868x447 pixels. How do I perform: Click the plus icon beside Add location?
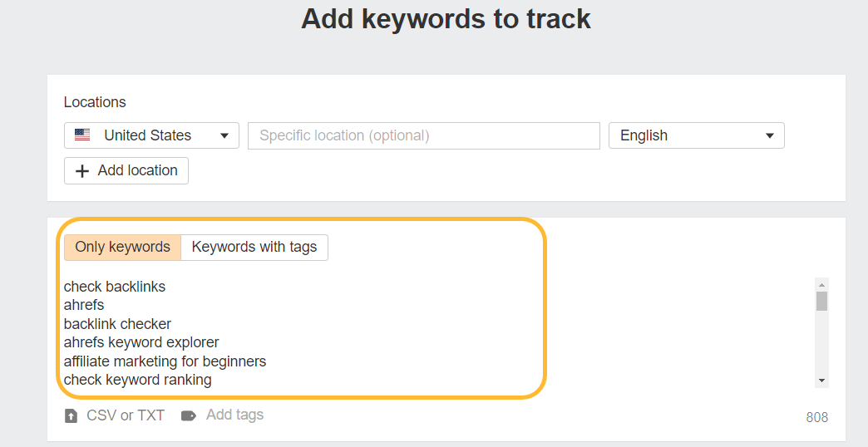click(82, 171)
